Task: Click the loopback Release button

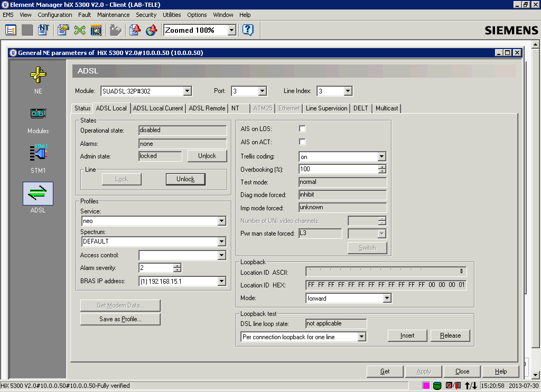Action: point(450,335)
